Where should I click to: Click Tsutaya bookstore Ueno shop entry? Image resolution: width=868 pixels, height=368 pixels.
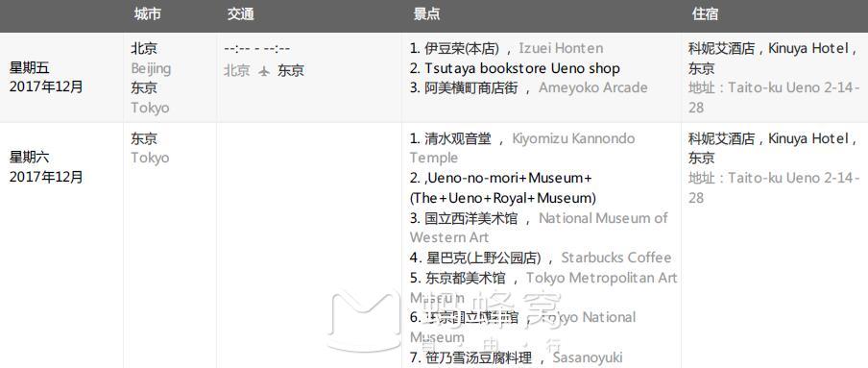tap(515, 69)
